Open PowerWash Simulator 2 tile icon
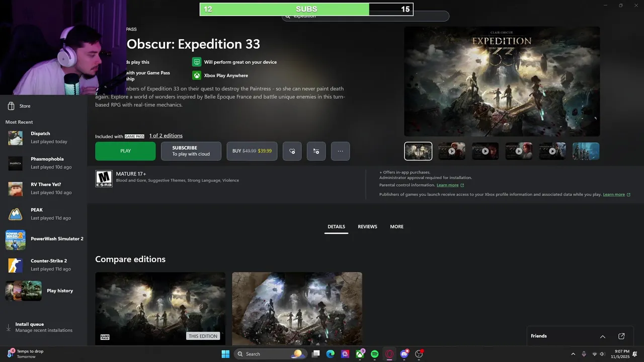Viewport: 644px width, 362px height. [x=15, y=240]
